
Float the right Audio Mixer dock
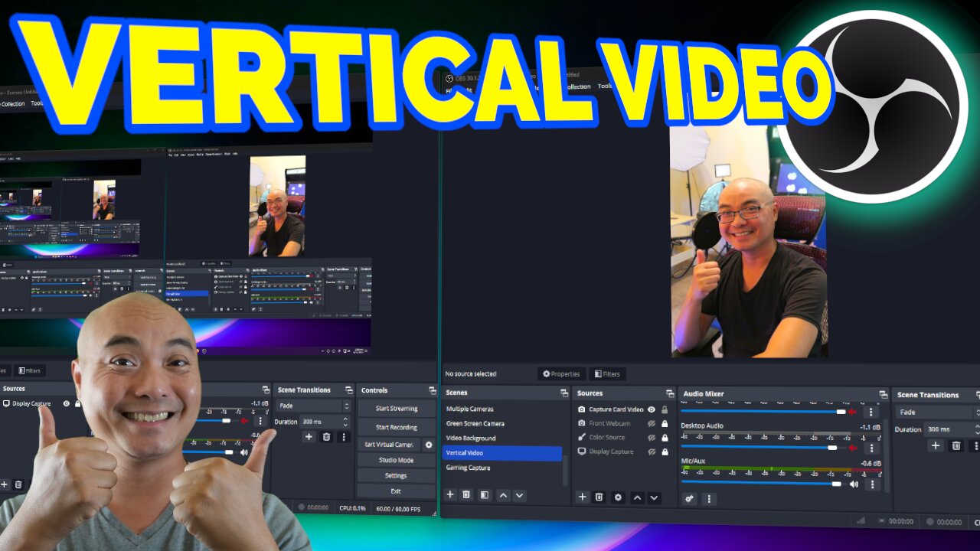[883, 395]
